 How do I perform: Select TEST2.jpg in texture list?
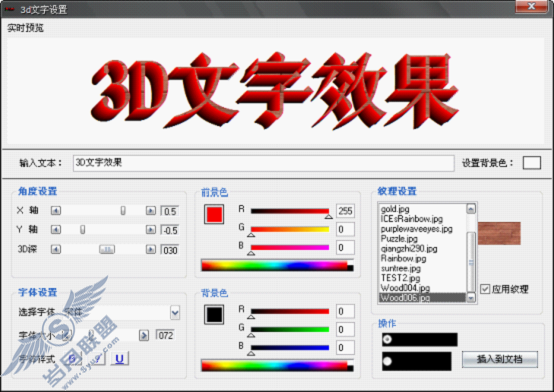(x=423, y=278)
